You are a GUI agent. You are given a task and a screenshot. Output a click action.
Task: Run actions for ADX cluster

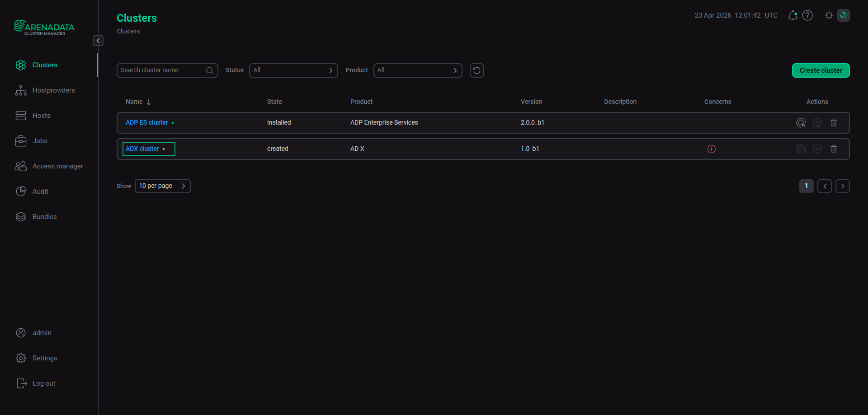[801, 149]
